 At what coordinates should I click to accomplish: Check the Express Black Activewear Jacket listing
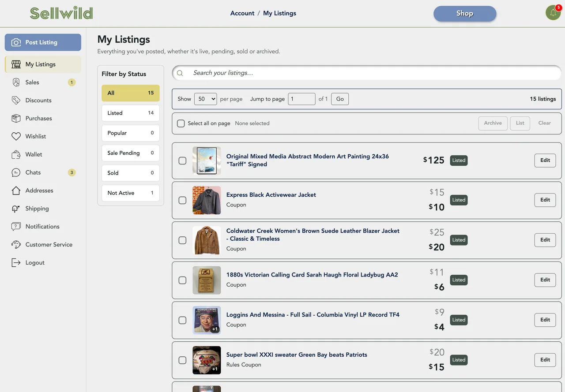tap(182, 200)
